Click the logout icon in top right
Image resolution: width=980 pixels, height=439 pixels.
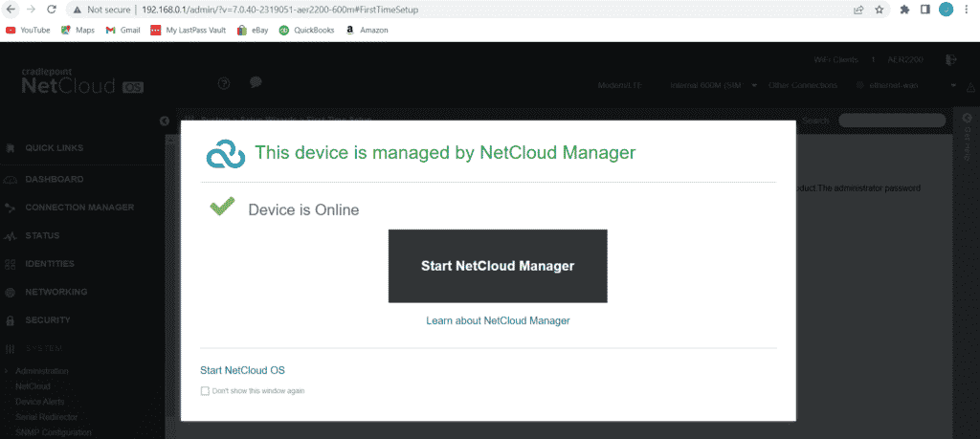point(950,59)
